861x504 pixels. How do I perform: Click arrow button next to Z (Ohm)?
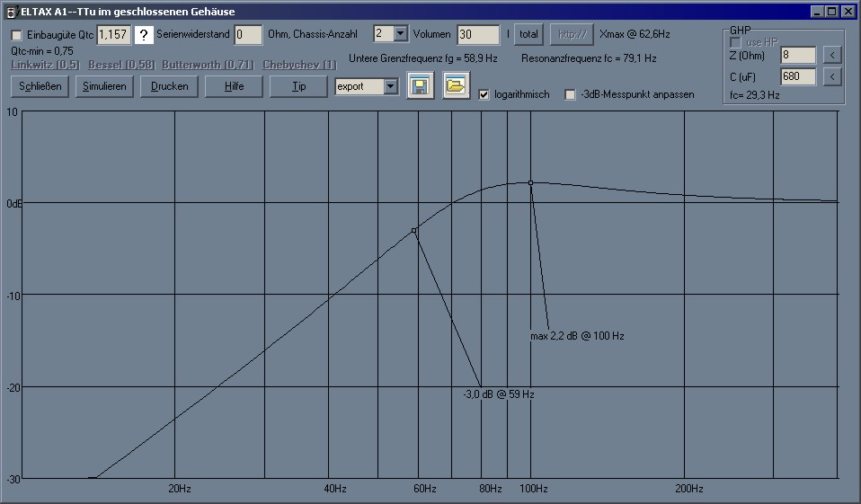(832, 55)
